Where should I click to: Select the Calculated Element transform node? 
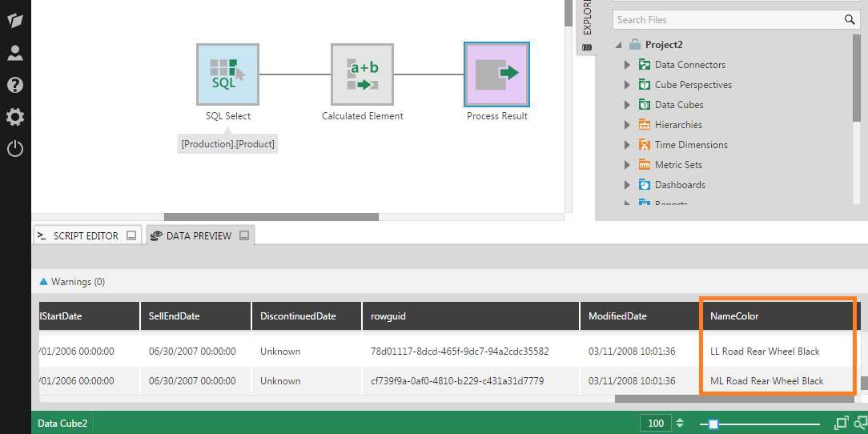point(362,74)
